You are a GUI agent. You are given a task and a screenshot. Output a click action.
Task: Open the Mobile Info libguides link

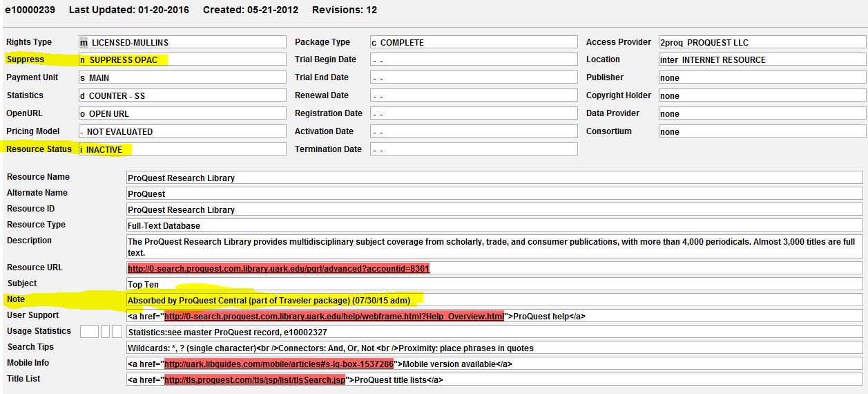(279, 364)
